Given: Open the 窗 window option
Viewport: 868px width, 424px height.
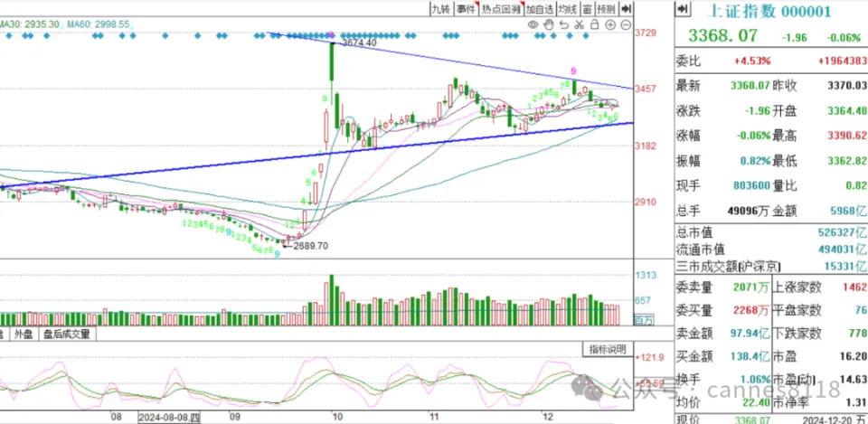Looking at the screenshot, I should coord(587,9).
